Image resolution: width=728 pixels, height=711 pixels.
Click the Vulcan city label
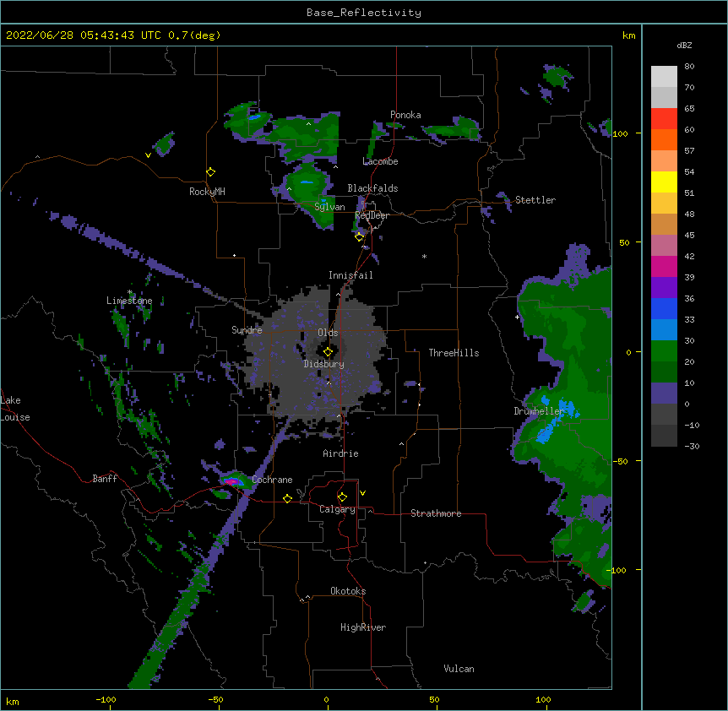coord(459,669)
